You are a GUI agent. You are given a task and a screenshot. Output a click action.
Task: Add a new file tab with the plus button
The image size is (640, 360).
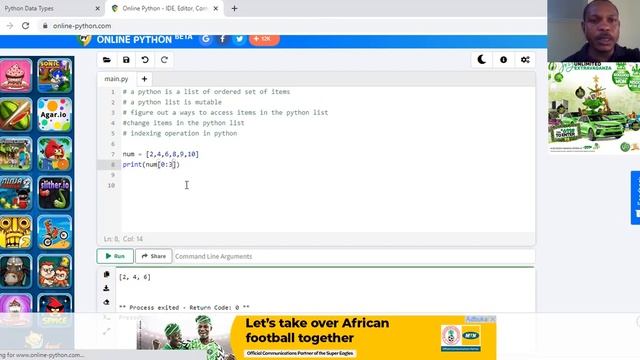point(144,79)
